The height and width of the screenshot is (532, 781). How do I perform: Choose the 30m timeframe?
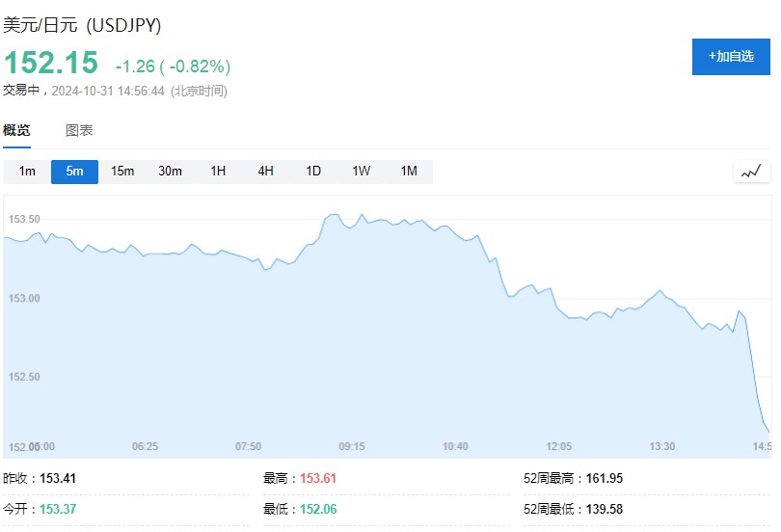pyautogui.click(x=170, y=172)
